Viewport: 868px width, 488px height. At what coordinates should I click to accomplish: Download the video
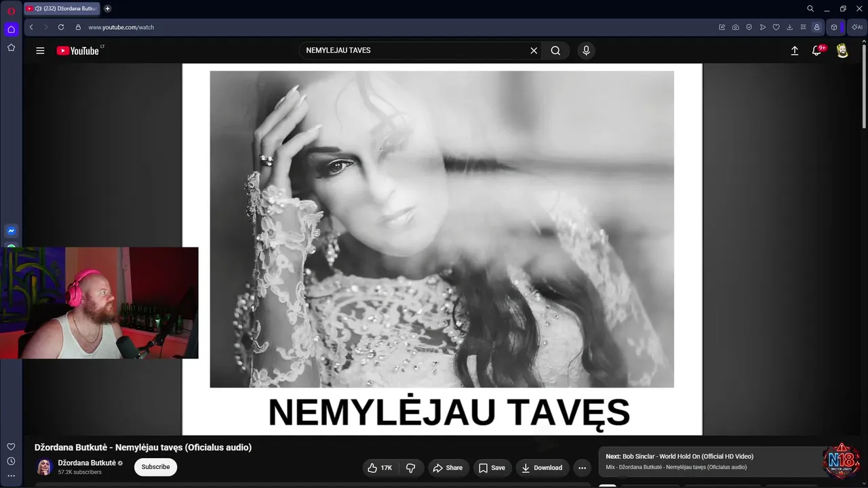point(542,468)
